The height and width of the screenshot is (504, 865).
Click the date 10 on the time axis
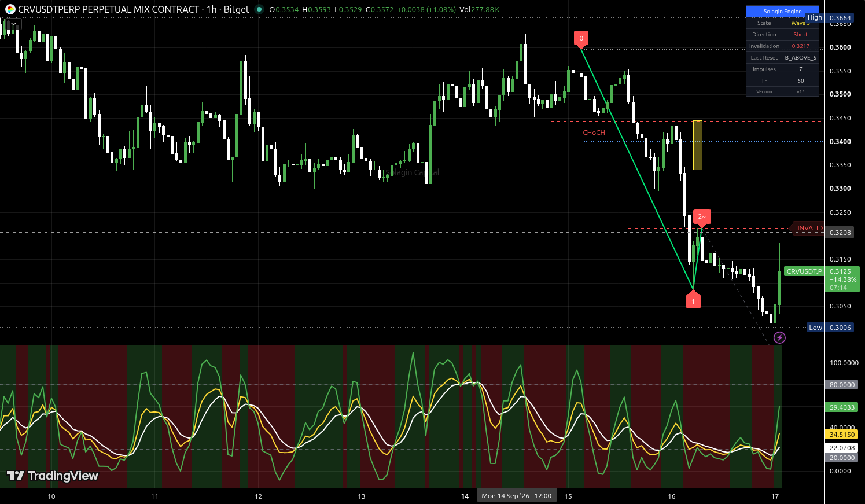[x=51, y=496]
